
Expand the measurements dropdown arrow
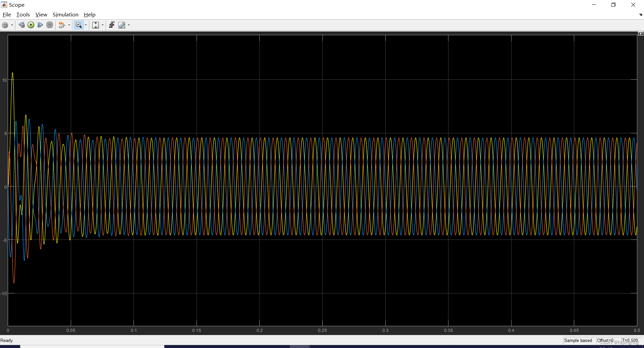tap(129, 25)
